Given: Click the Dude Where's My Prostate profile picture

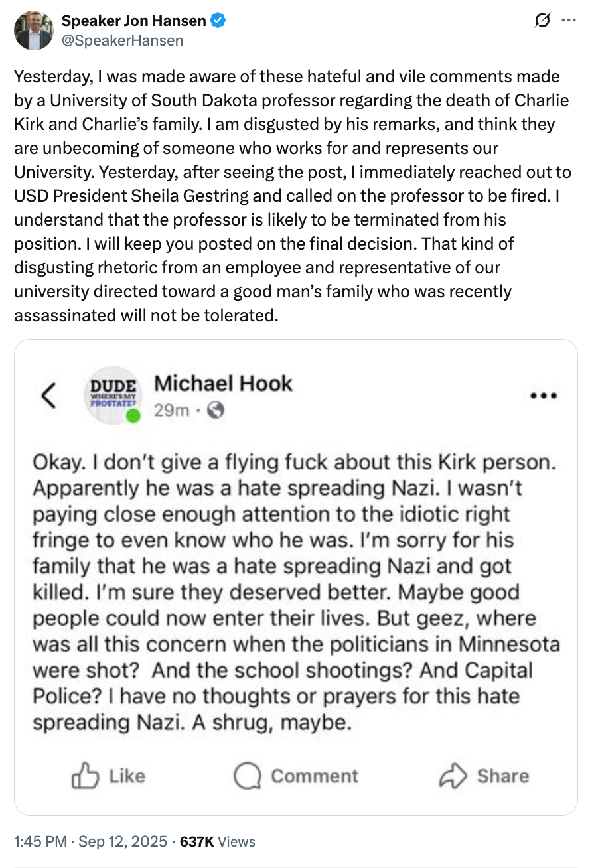Looking at the screenshot, I should pyautogui.click(x=112, y=394).
